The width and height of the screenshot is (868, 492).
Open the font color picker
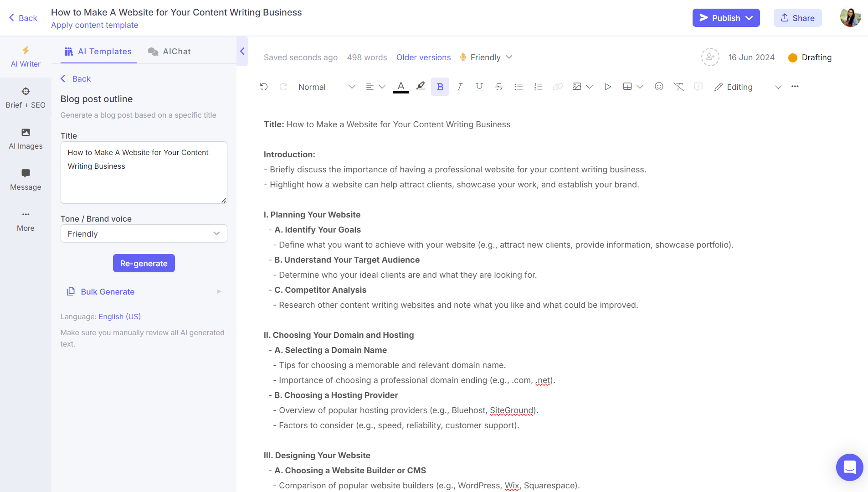401,87
